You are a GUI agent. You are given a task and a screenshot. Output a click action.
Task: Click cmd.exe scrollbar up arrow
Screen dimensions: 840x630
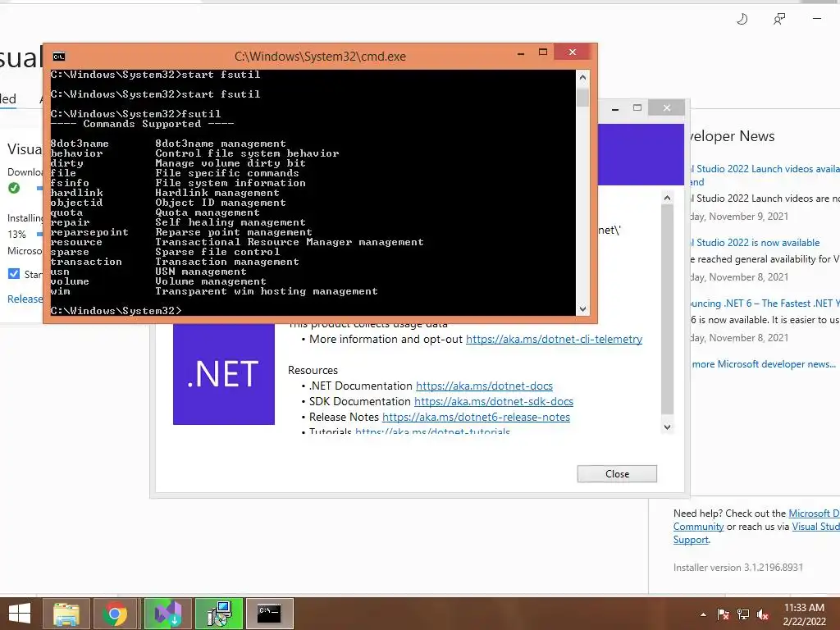[x=583, y=77]
